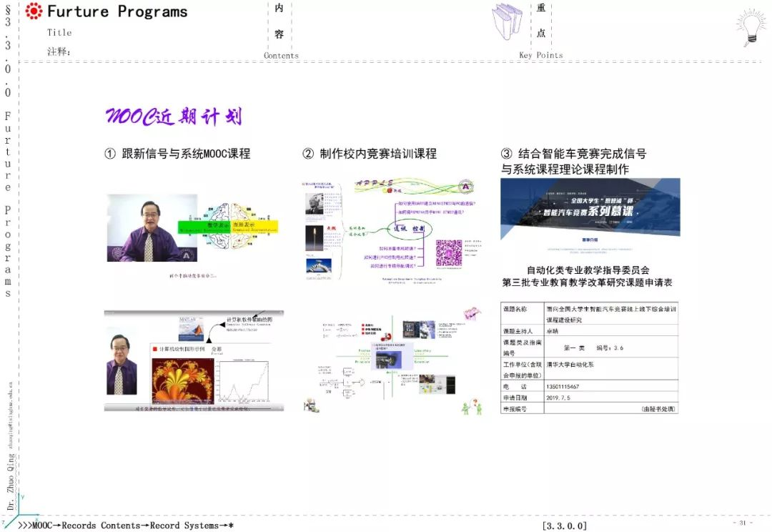Click the orange fractal image
Viewport: 772px width, 532px height.
pos(183,381)
